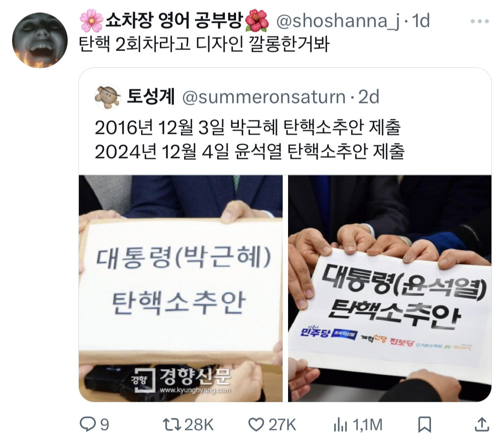Image resolution: width=504 pixels, height=443 pixels.
Task: Open @summeronsaturn quoted profile handle
Action: pyautogui.click(x=264, y=97)
